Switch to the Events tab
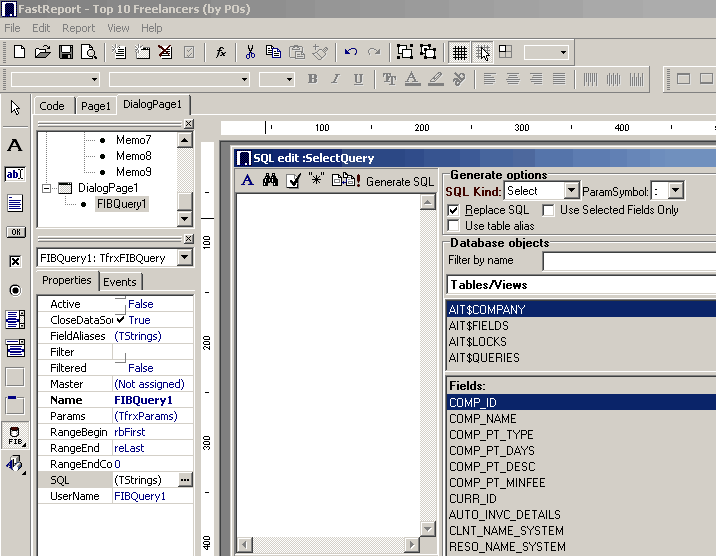Screen dimensions: 716x556 pos(120,282)
